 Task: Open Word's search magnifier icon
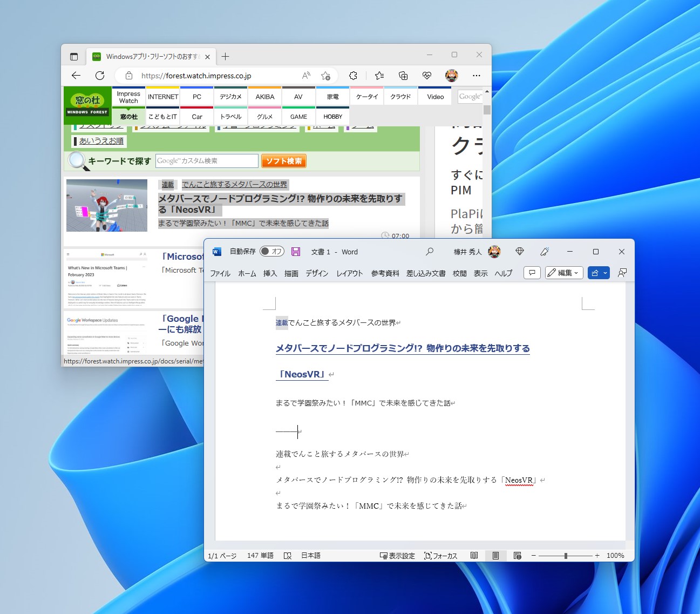pos(430,252)
